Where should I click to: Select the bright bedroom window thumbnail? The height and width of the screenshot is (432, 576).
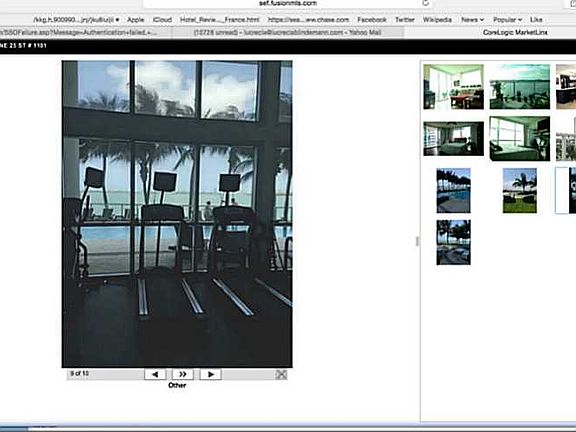tap(519, 139)
